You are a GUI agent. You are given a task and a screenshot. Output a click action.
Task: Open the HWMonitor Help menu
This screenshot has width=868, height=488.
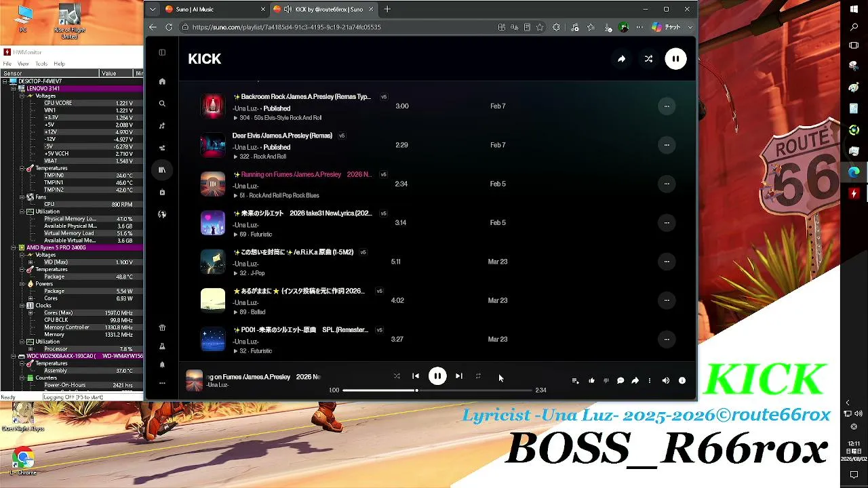[x=59, y=64]
